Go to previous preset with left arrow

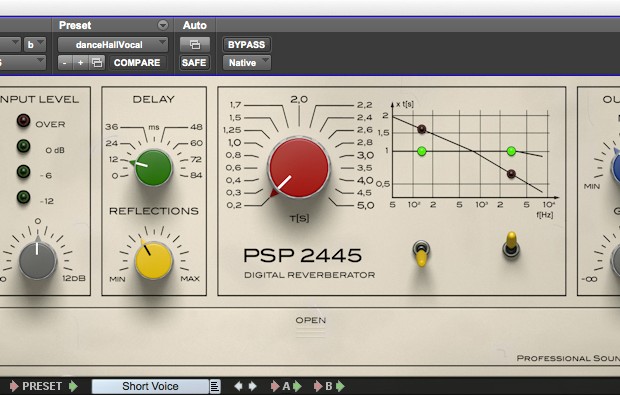tap(238, 386)
